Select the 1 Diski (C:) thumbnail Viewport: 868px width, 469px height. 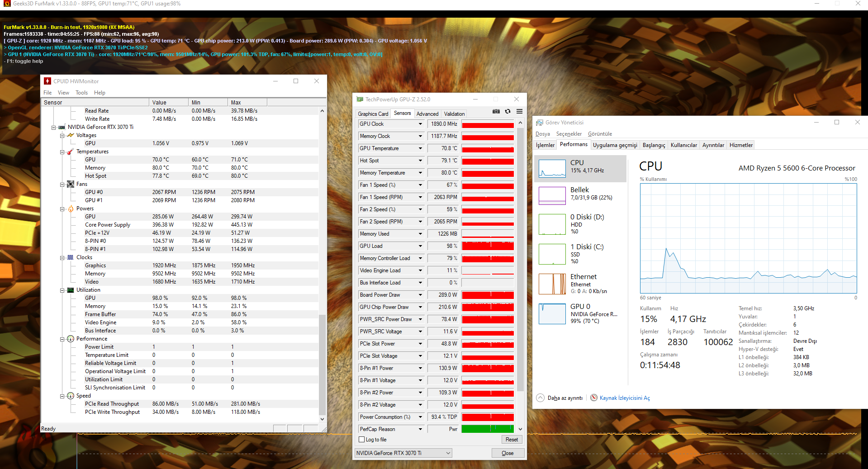[x=552, y=254]
